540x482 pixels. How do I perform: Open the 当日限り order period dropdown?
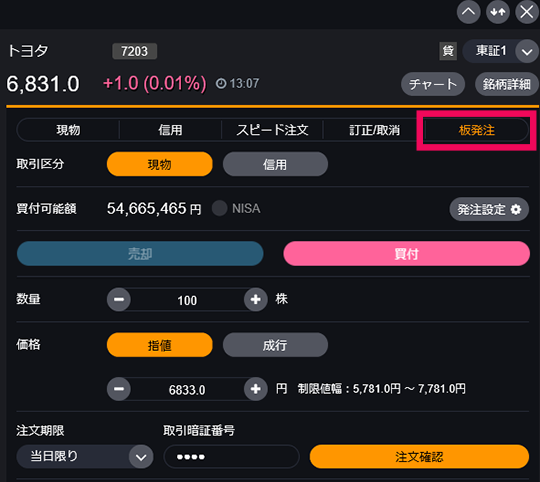click(x=85, y=457)
